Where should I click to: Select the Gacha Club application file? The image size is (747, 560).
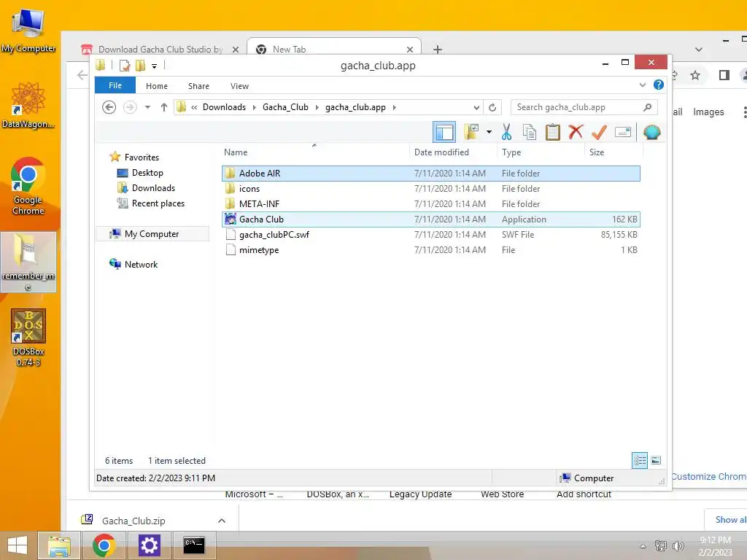pos(430,219)
